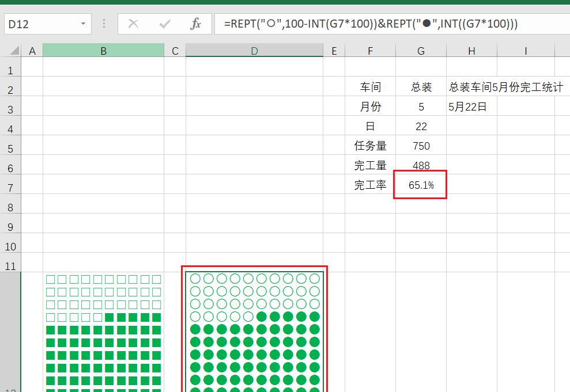The width and height of the screenshot is (570, 392).
Task: Click cell containing 总装
Action: [x=421, y=86]
